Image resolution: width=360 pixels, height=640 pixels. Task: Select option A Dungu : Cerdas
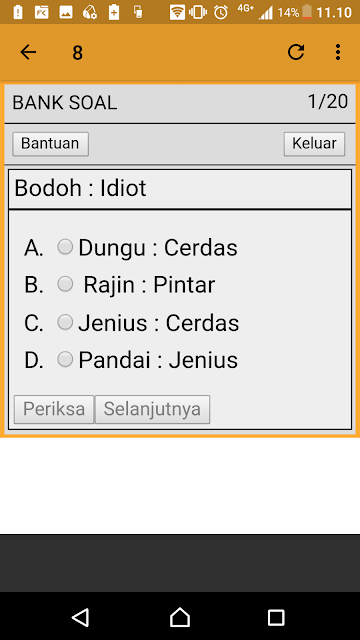tap(65, 247)
